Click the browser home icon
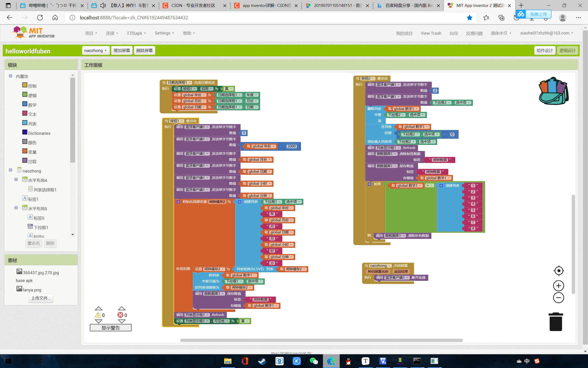Viewport: 588px width, 368px height. [55, 17]
